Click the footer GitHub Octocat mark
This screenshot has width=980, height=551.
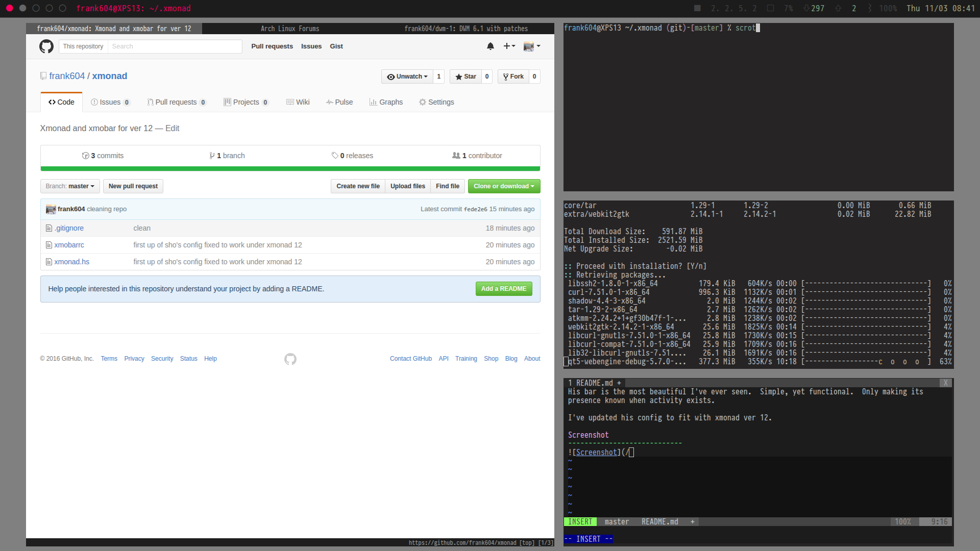pyautogui.click(x=290, y=359)
